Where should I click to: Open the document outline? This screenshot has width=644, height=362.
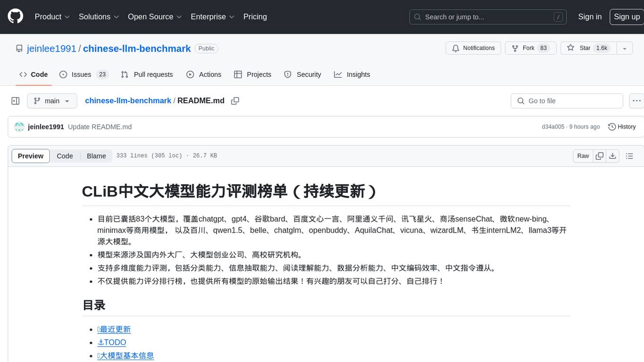[x=629, y=156]
